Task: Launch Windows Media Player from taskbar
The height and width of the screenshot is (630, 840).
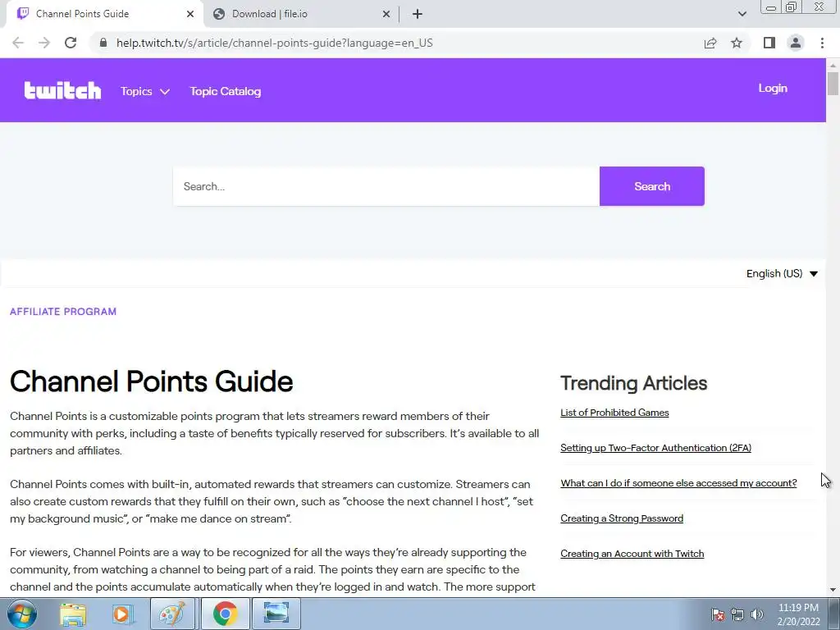Action: tap(121, 614)
